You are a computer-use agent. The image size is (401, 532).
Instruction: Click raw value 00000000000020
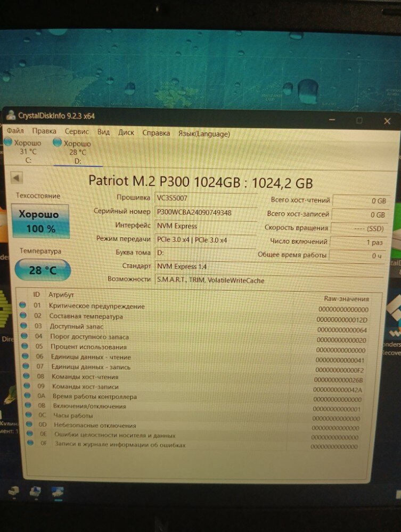point(341,340)
